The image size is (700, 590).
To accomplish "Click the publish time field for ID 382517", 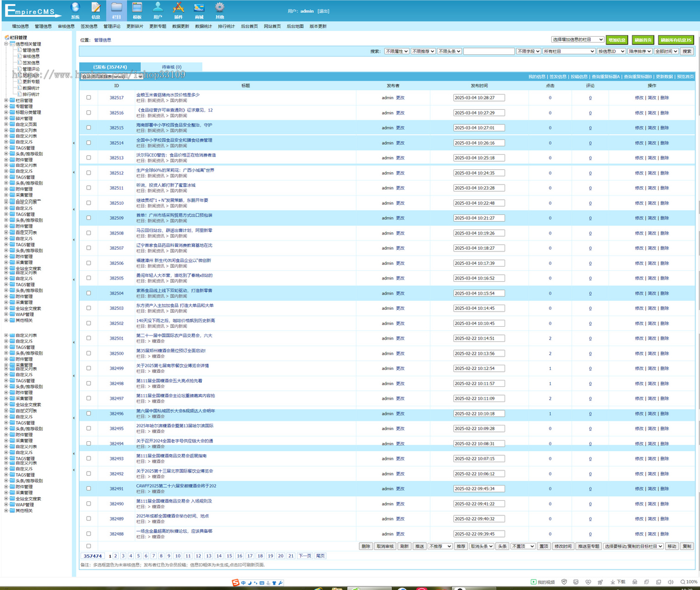I will 479,98.
